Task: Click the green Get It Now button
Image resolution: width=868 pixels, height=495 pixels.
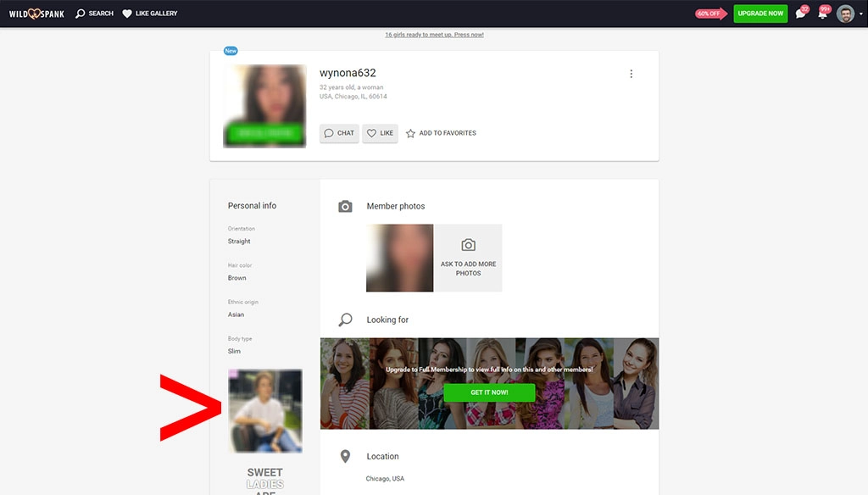Action: click(x=489, y=392)
